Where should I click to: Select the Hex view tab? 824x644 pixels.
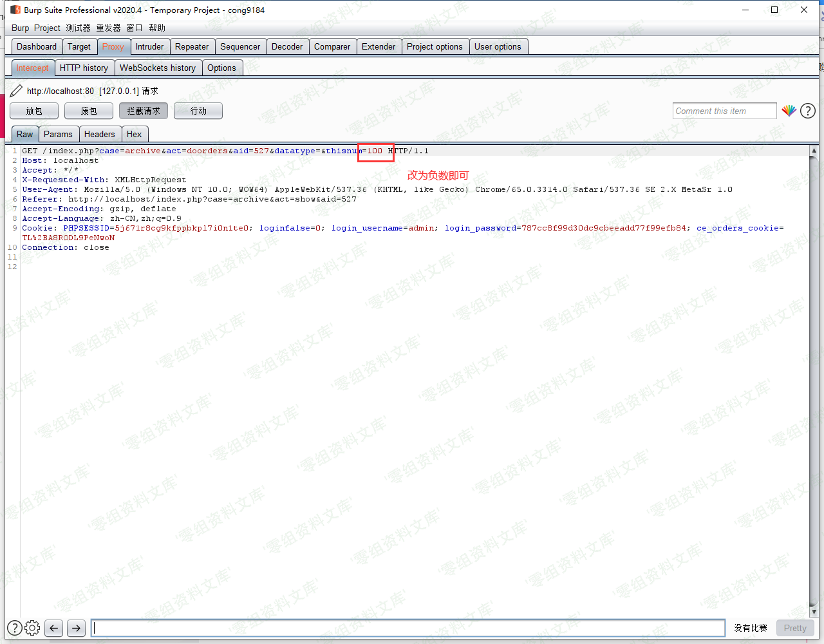134,134
